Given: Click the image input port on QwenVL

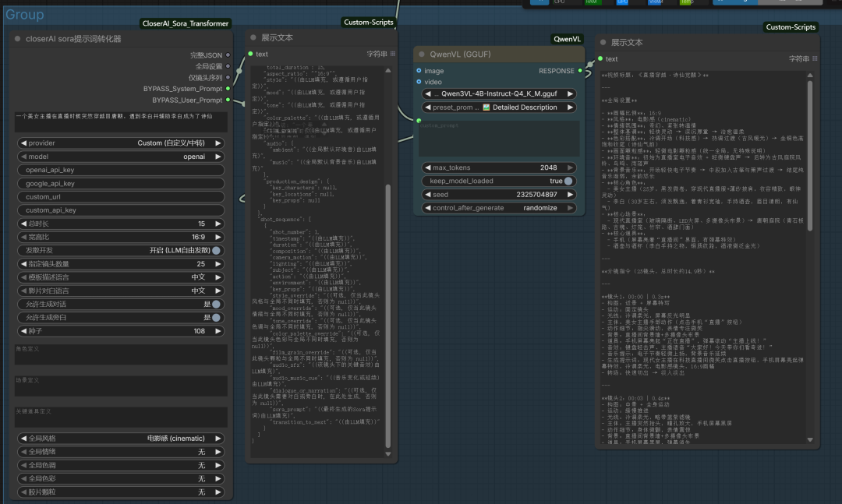Looking at the screenshot, I should (x=418, y=71).
